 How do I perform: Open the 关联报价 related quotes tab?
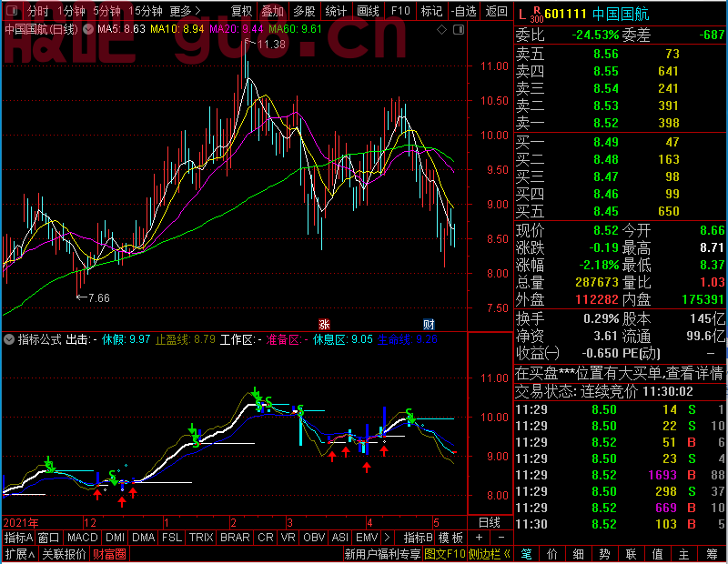coord(64,554)
